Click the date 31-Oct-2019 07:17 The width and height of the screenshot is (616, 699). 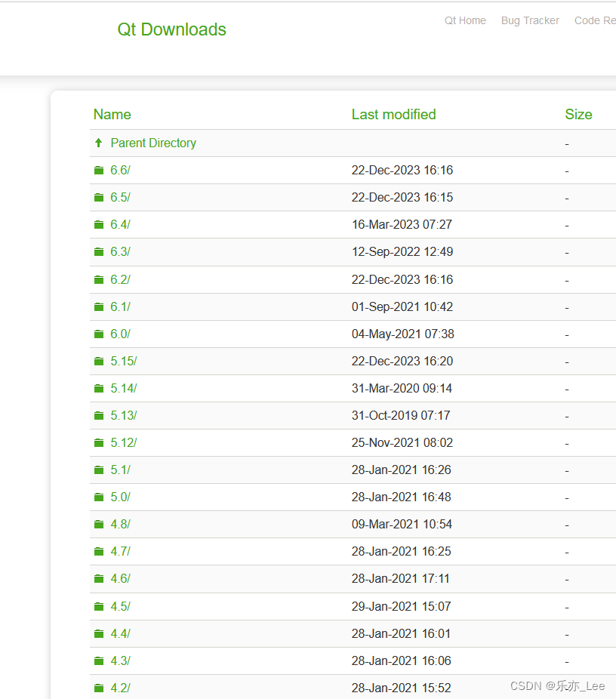tap(401, 416)
